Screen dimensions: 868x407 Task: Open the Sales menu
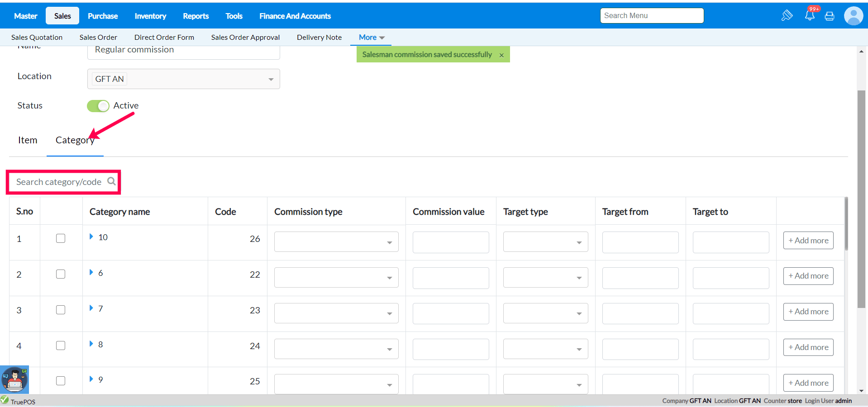pos(62,16)
